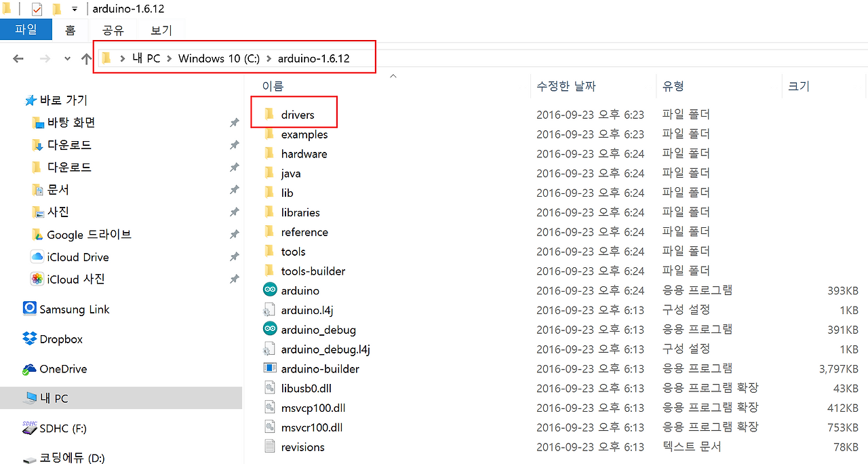Viewport: 868px width, 464px height.
Task: Open the recent locations dropdown arrow
Action: 67,59
